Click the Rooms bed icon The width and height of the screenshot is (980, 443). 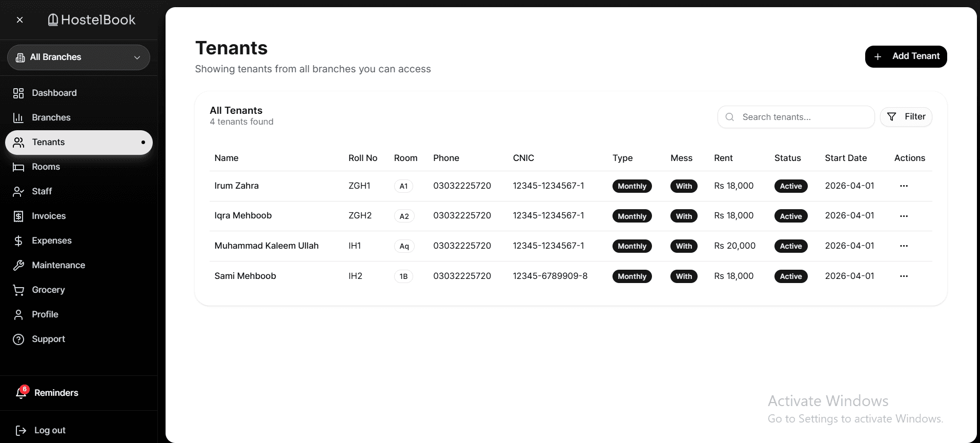pyautogui.click(x=18, y=167)
